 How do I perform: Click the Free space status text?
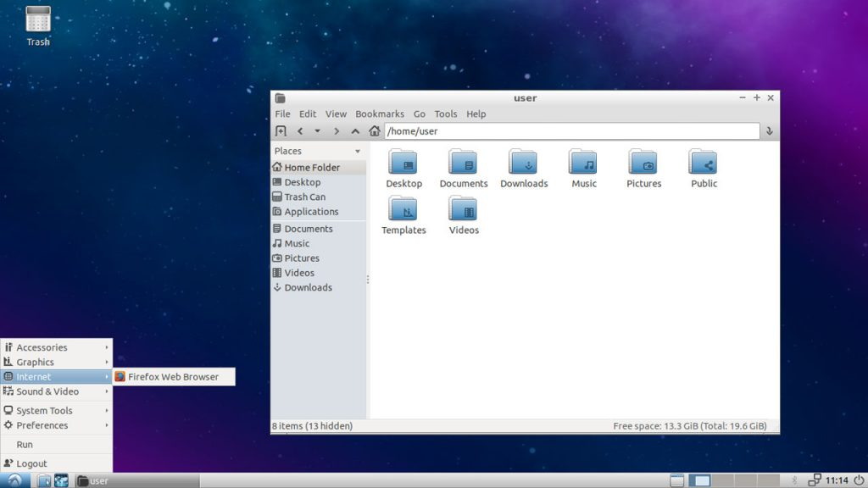pos(690,426)
